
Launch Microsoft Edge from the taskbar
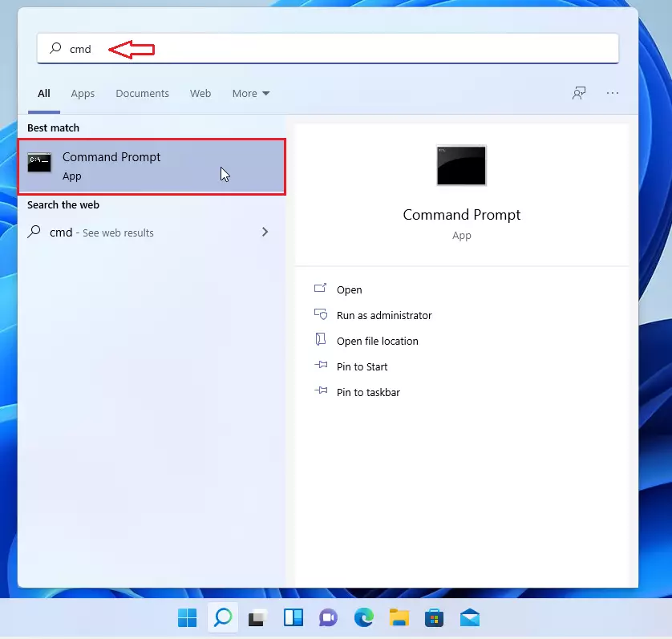coord(364,618)
